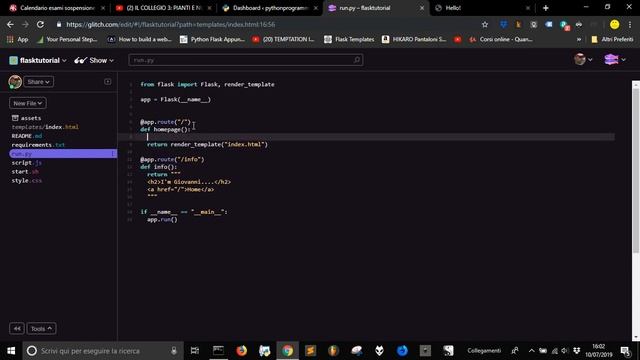This screenshot has width=640, height=360.
Task: Collapse sidebar with rewind button
Action: pyautogui.click(x=17, y=329)
